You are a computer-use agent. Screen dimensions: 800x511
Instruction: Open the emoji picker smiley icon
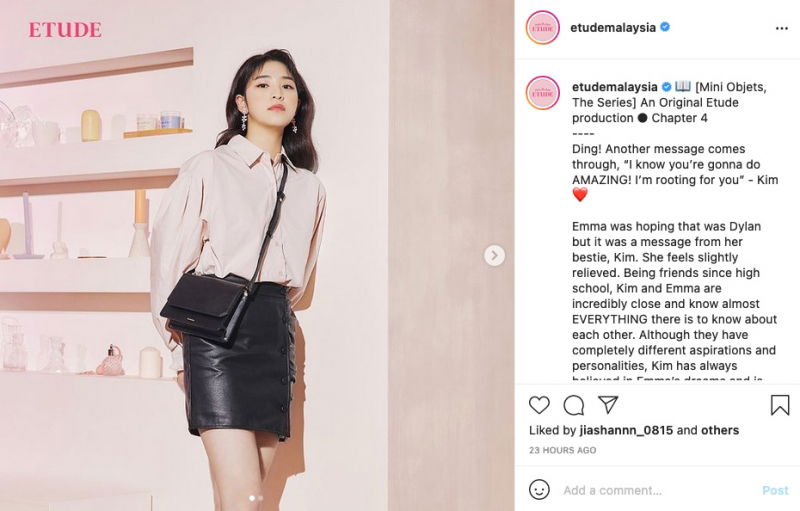tap(539, 490)
